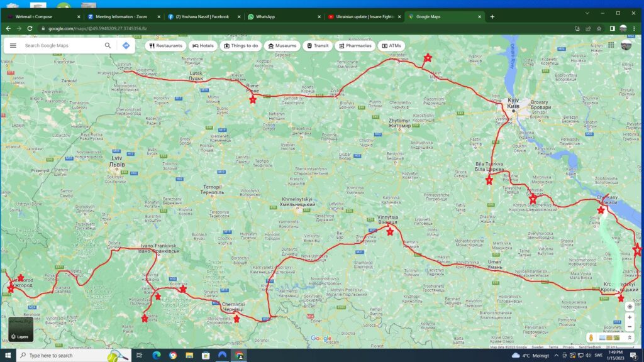Click the search magnifier icon in Maps
644x362 pixels.
(108, 45)
